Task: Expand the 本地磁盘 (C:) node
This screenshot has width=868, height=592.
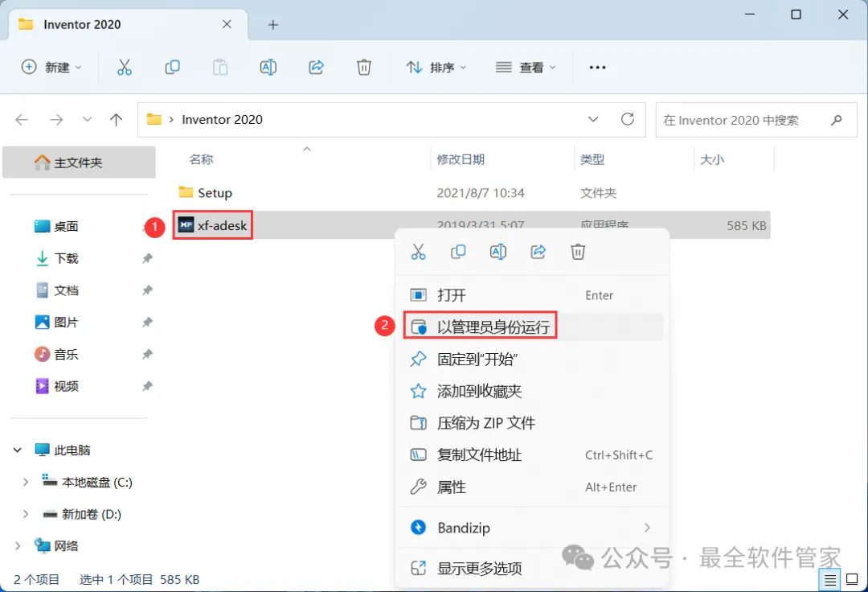Action: click(26, 483)
